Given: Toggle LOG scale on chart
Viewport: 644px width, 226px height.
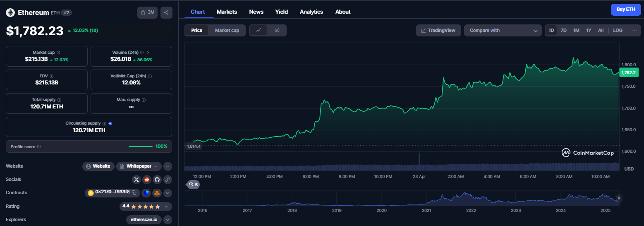Looking at the screenshot, I should [618, 30].
